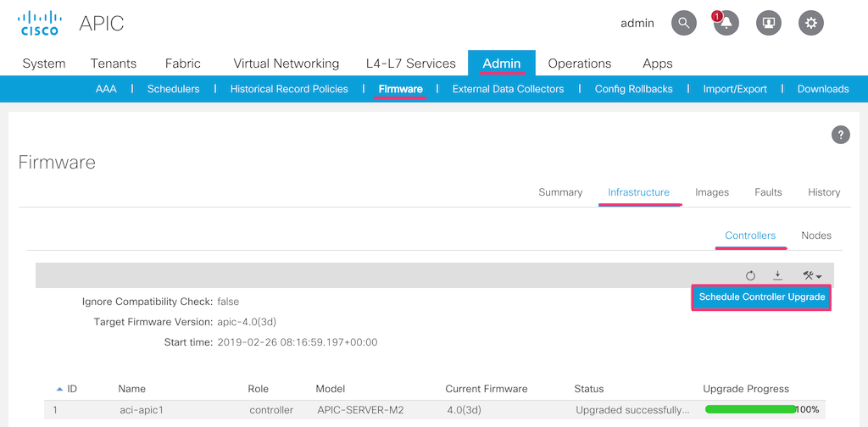
Task: Click the Name column header
Action: click(x=131, y=389)
